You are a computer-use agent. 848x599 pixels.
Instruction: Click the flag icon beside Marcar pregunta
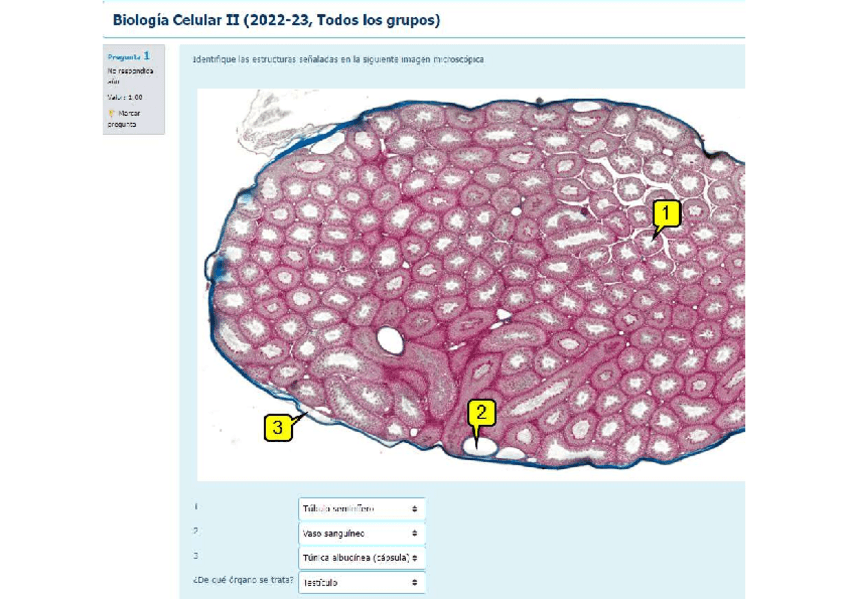(x=110, y=114)
